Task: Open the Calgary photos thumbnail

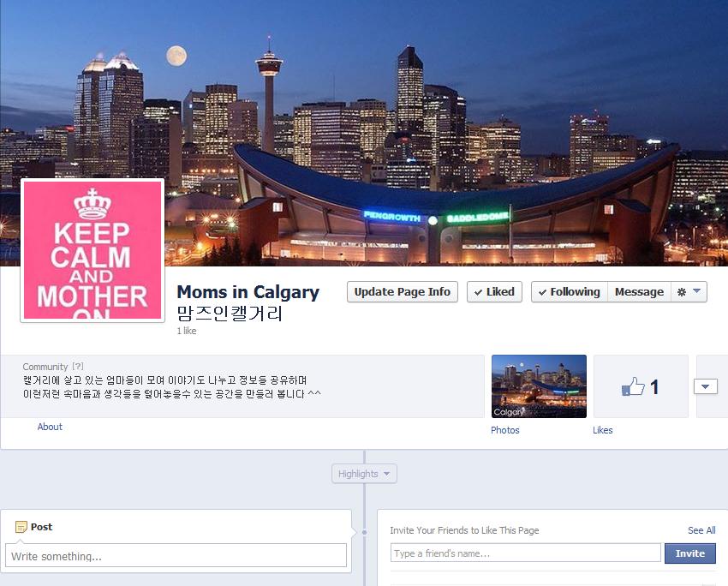Action: click(x=539, y=386)
